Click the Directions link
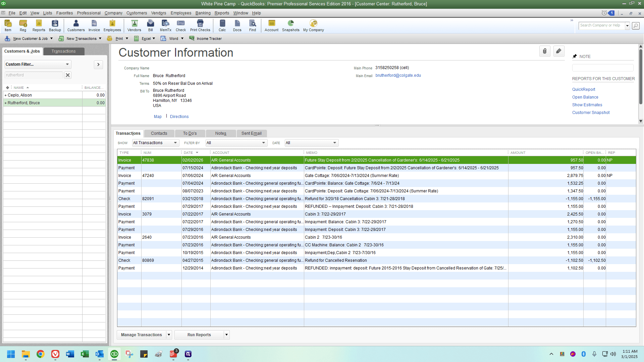The height and width of the screenshot is (362, 644). click(179, 117)
